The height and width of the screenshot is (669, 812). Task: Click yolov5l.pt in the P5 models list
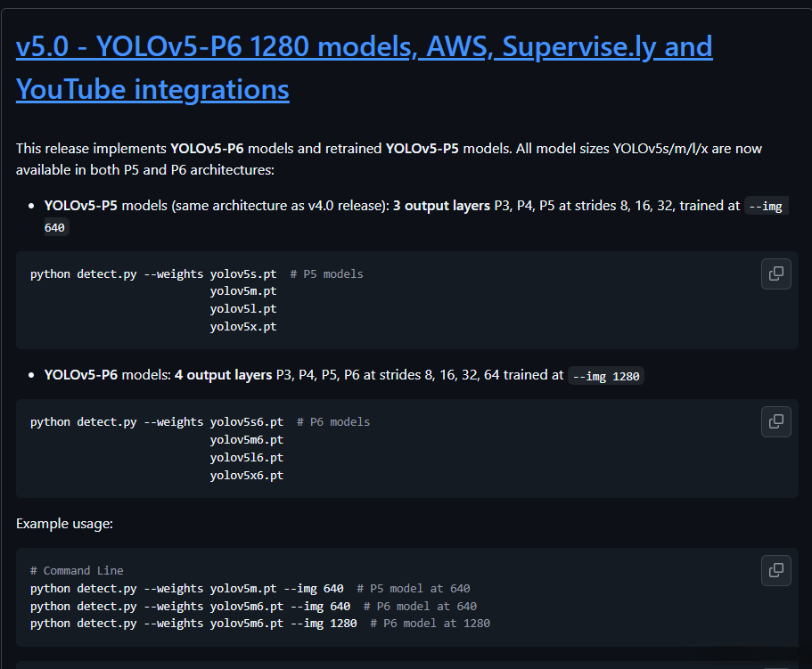243,309
